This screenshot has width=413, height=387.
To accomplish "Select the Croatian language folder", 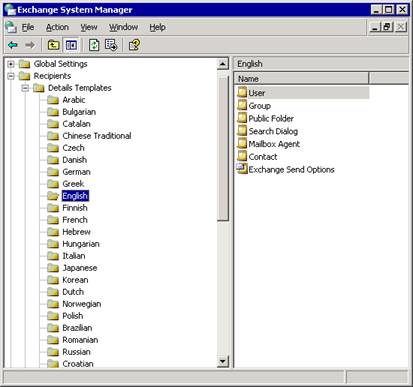I will pyautogui.click(x=78, y=364).
